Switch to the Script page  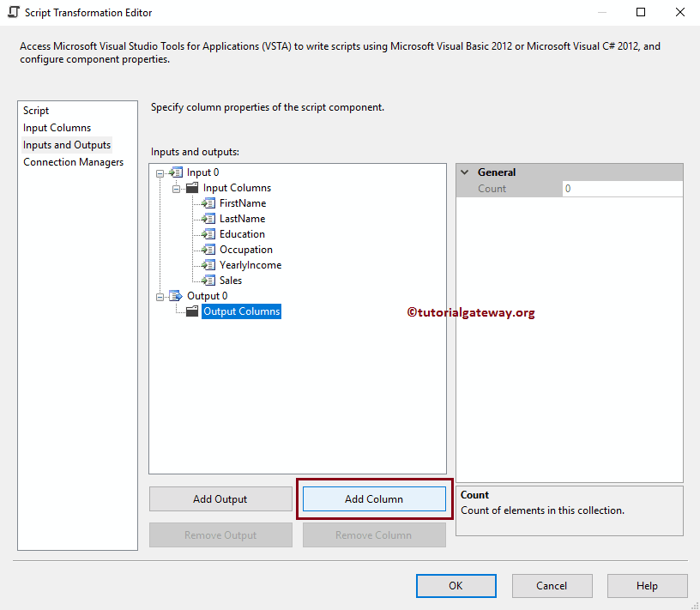[x=35, y=110]
